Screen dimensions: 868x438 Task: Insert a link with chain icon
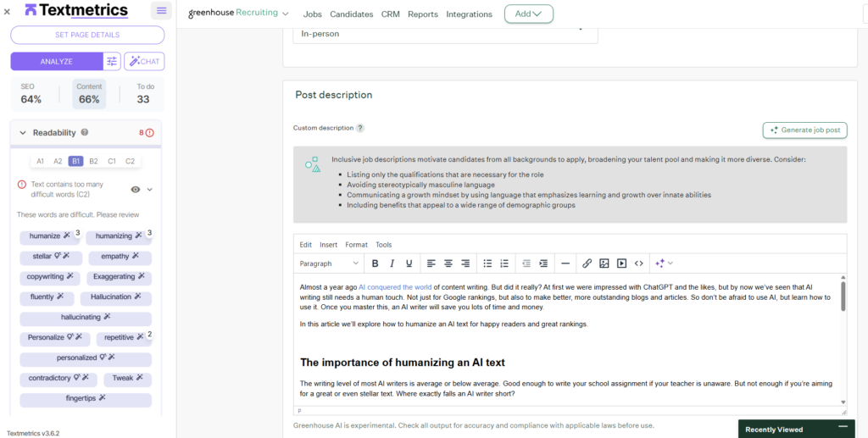587,263
